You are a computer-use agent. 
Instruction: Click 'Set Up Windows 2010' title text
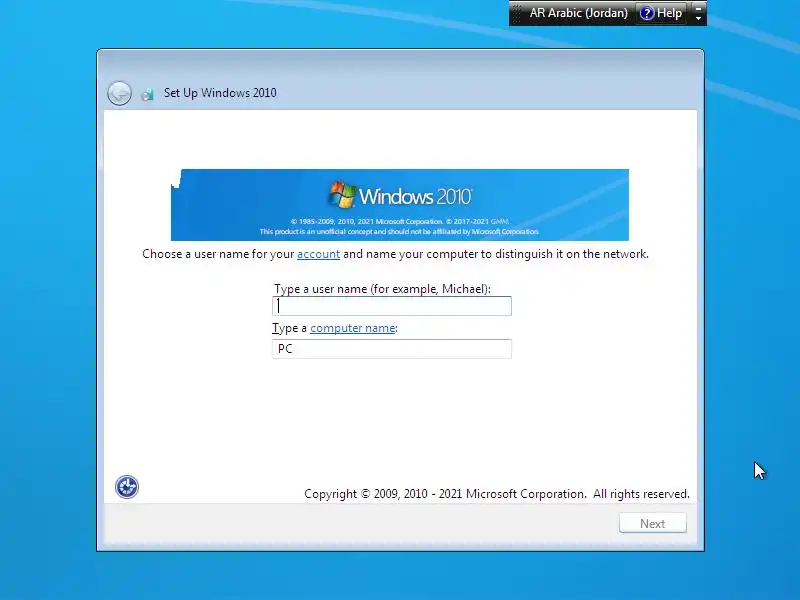(x=220, y=93)
